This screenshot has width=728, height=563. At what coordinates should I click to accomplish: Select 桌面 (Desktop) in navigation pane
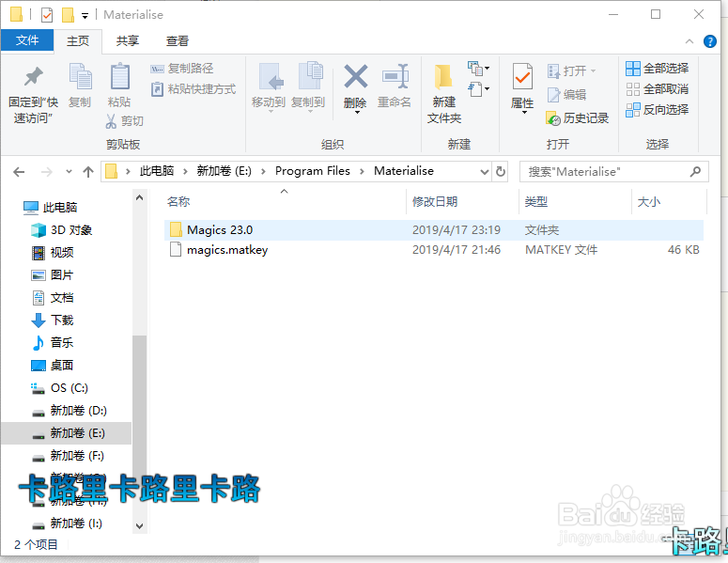(53, 365)
